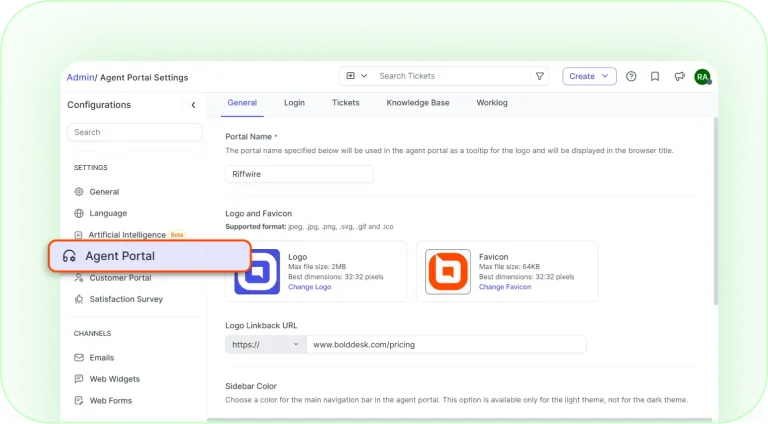Click the Emails envelope icon
768x424 pixels.
(79, 357)
